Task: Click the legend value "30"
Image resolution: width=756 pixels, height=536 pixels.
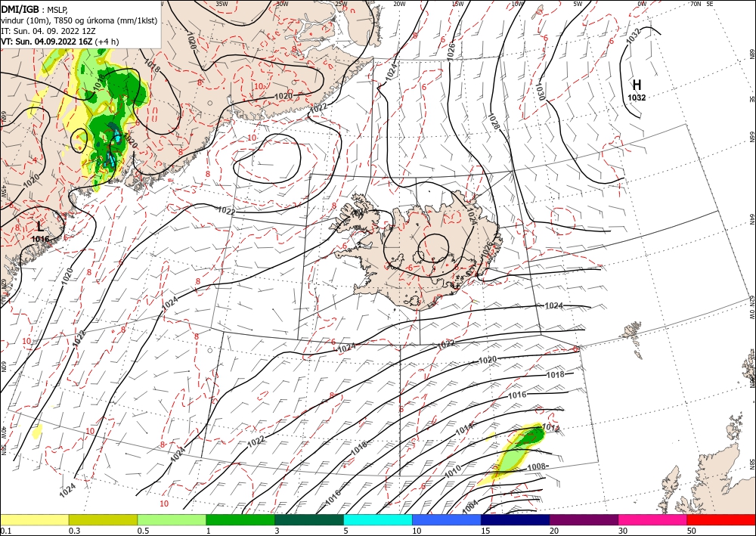Action: (x=623, y=531)
